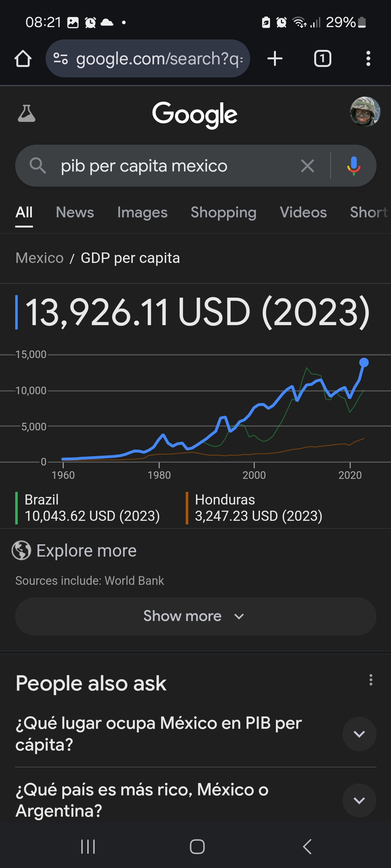Expand "¿Qué lugar ocupa México" question
The image size is (391, 868).
click(359, 734)
